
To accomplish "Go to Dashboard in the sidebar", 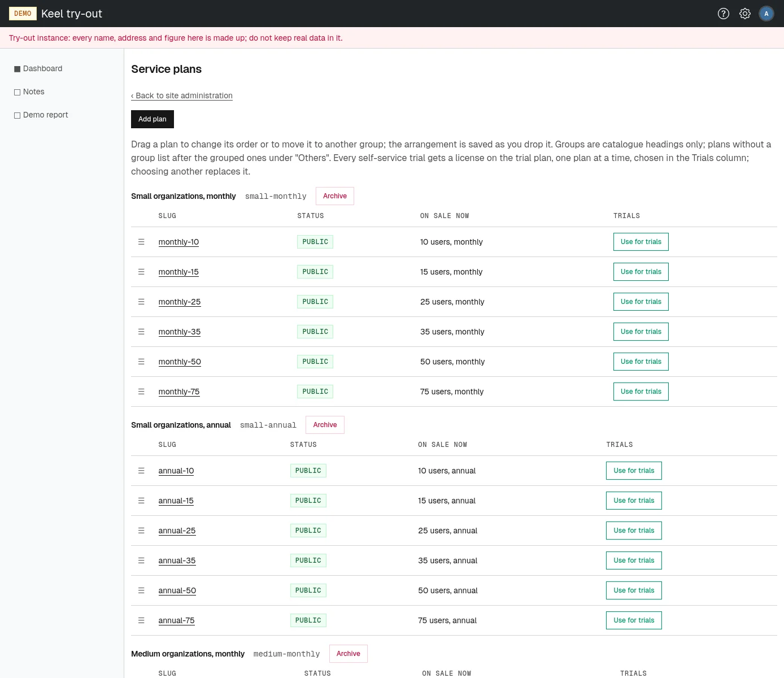I will coord(38,68).
